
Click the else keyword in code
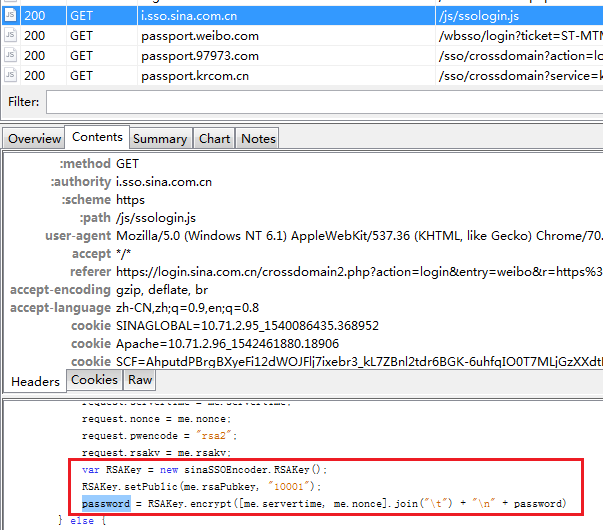click(x=82, y=521)
